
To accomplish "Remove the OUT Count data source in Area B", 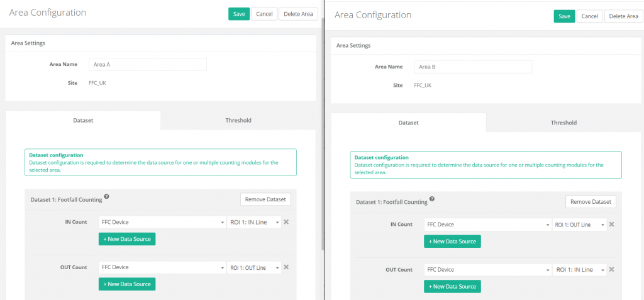I will tap(611, 270).
